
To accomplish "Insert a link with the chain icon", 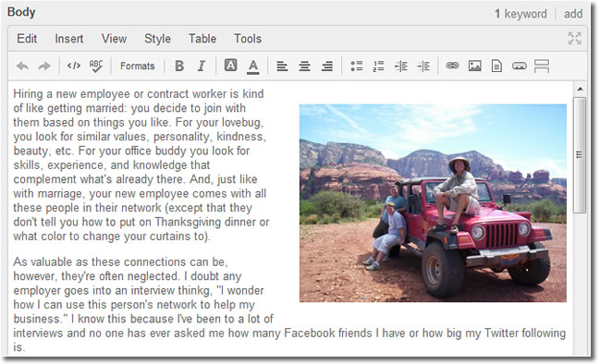I will tap(452, 66).
